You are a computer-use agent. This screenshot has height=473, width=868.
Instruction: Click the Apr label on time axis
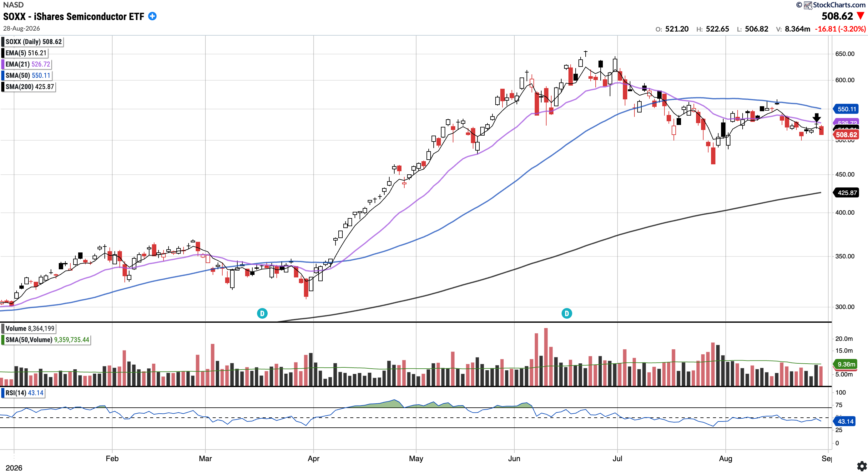tap(314, 459)
